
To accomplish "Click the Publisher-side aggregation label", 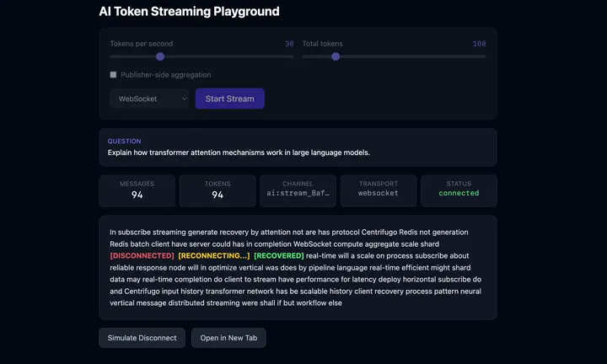I will (166, 75).
